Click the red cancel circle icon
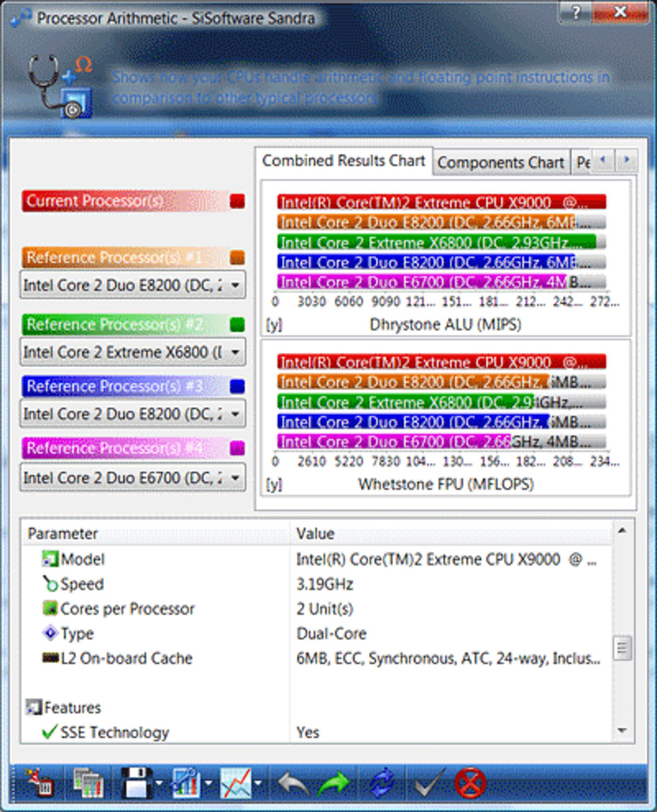Screen dimensions: 657x812 coord(470,783)
